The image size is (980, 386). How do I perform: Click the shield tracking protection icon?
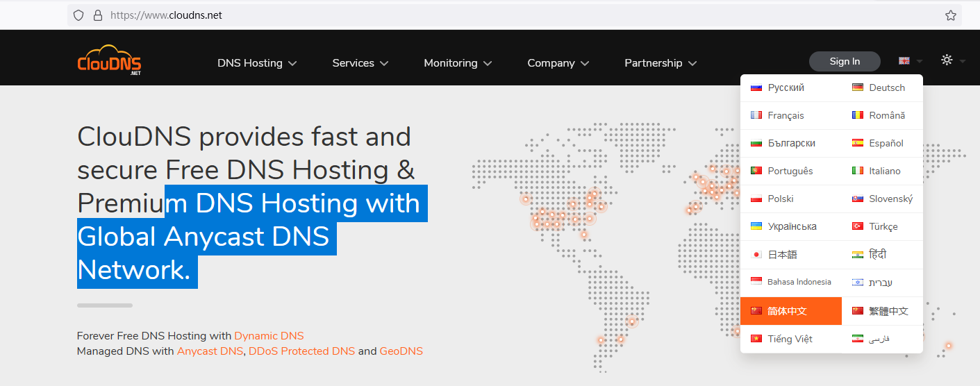78,15
